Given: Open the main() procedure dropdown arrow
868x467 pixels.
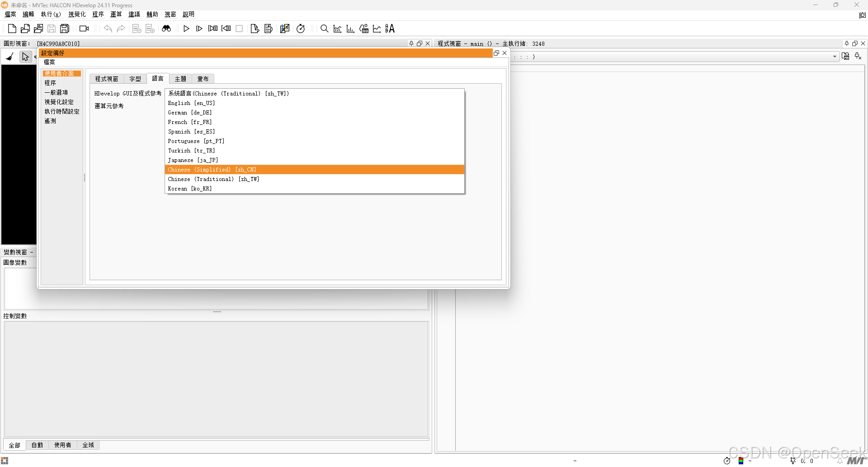Looking at the screenshot, I should (834, 56).
